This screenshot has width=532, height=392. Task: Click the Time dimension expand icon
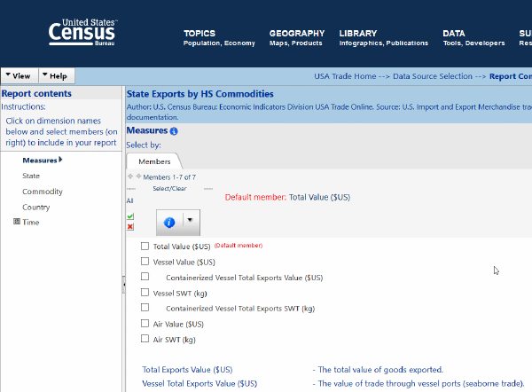pos(17,222)
